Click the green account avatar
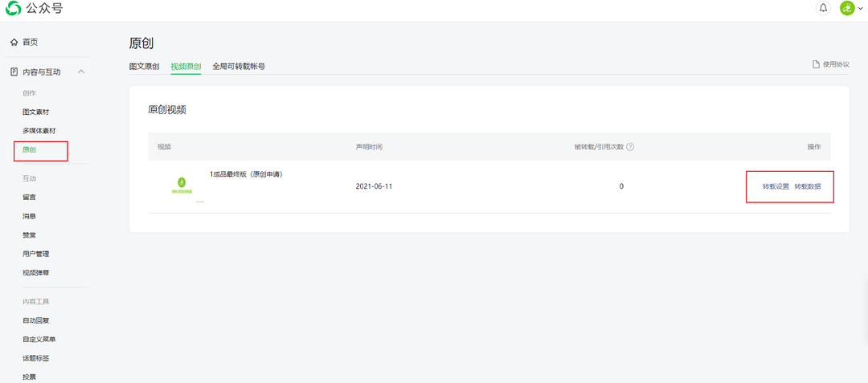Viewport: 868px width, 383px height. 847,8
